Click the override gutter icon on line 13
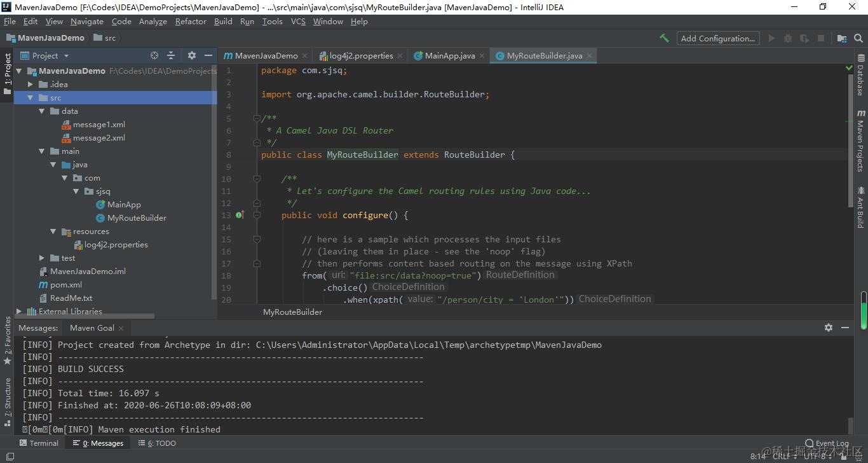This screenshot has width=868, height=463. (240, 215)
